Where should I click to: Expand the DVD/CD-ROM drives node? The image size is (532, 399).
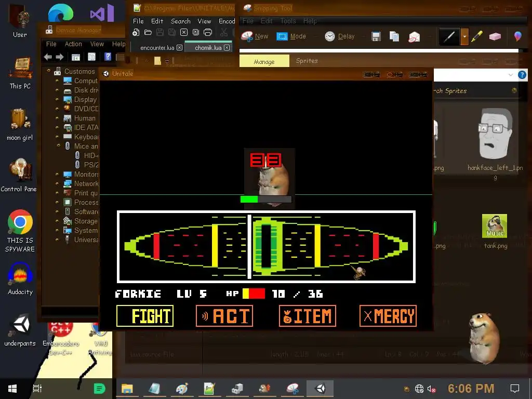click(x=57, y=109)
